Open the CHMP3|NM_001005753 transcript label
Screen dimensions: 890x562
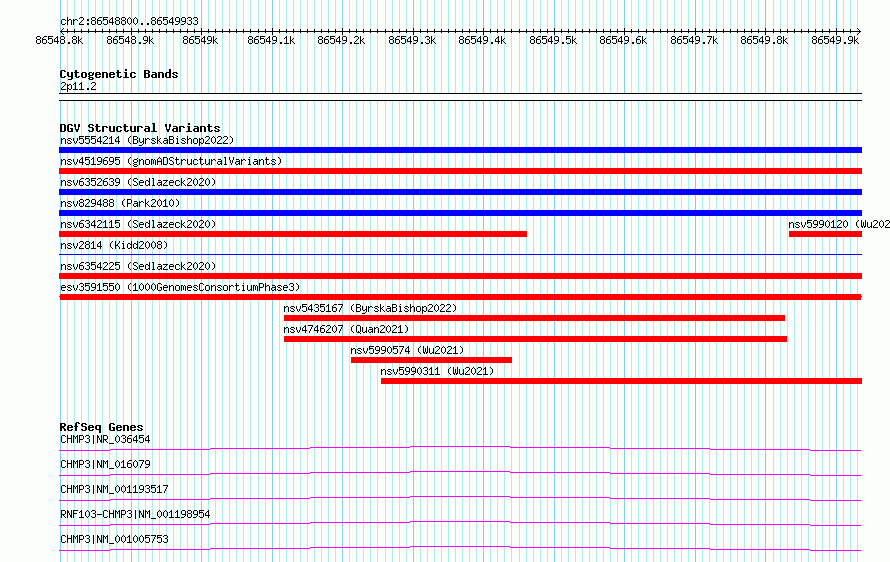114,539
